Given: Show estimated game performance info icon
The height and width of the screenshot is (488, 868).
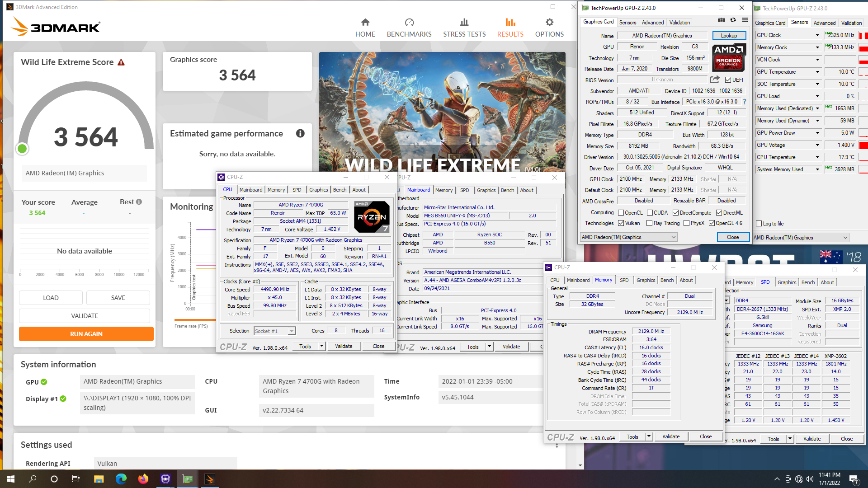Looking at the screenshot, I should click(x=300, y=133).
